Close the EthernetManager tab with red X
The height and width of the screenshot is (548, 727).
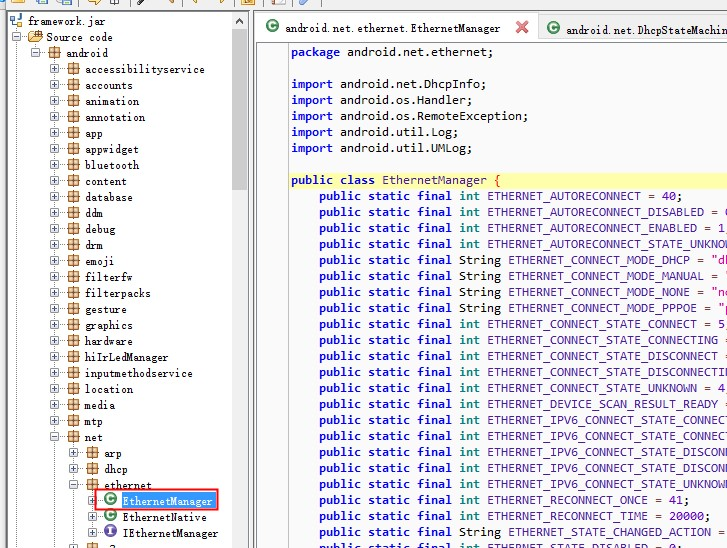coord(522,27)
